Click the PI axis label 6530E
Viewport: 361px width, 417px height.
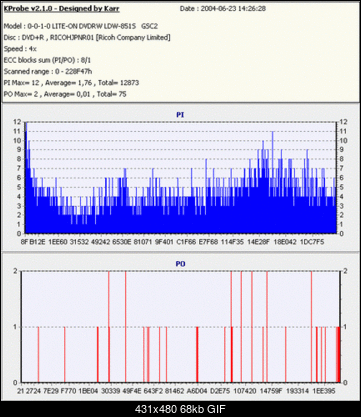pos(122,242)
